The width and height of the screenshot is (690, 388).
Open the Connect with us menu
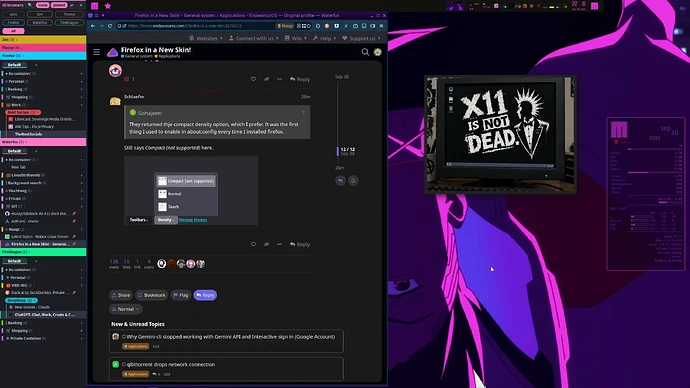point(254,38)
